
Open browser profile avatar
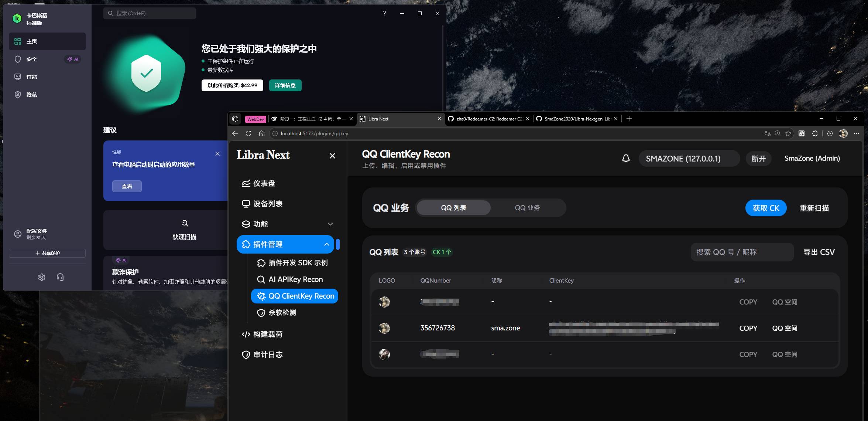(x=843, y=133)
